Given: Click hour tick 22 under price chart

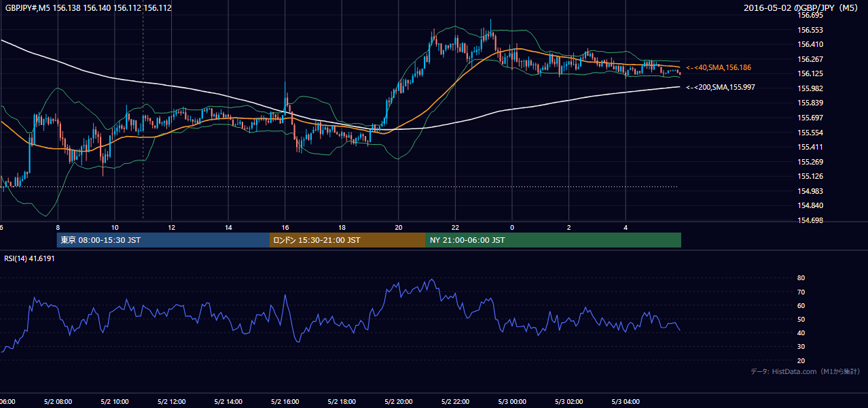Looking at the screenshot, I should point(455,227).
